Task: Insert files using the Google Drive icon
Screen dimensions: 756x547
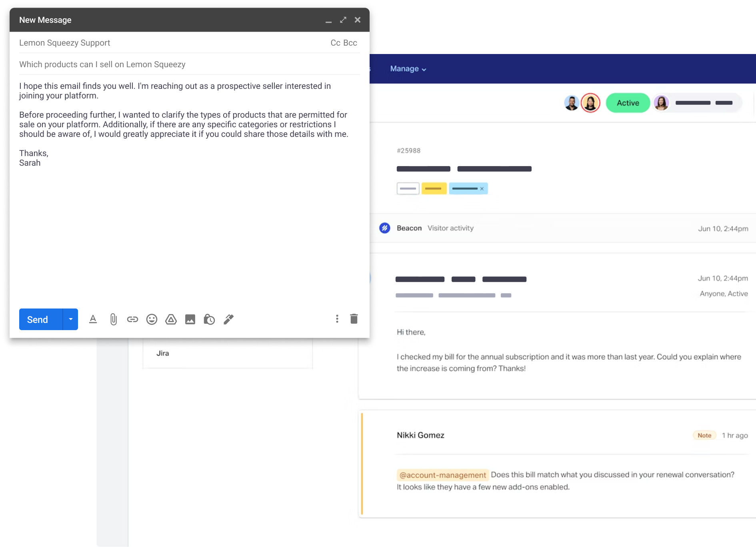Action: [171, 319]
